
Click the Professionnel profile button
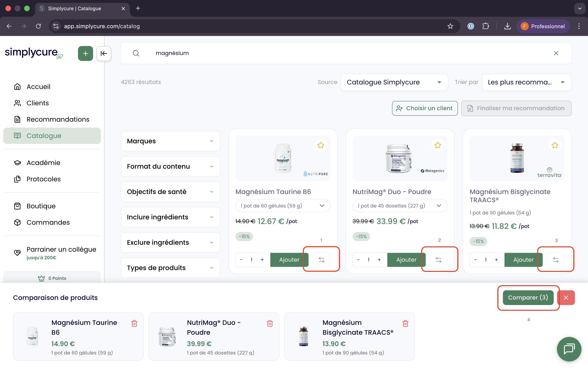(543, 26)
